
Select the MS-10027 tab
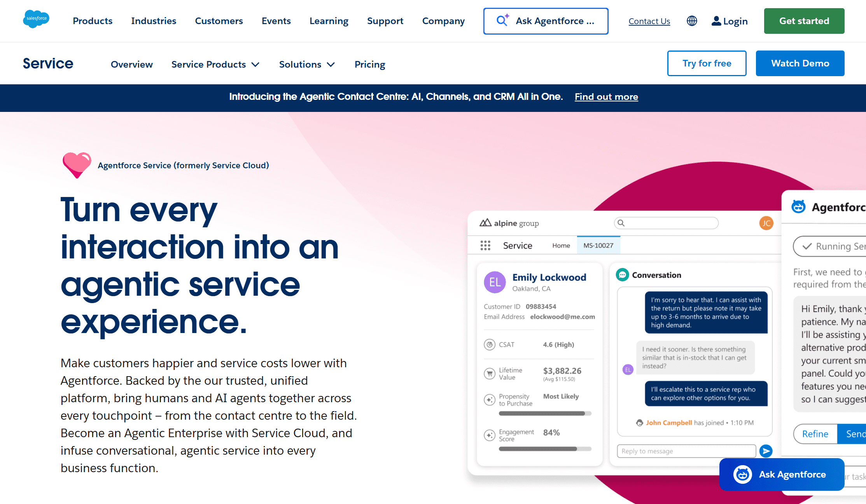[x=598, y=246]
